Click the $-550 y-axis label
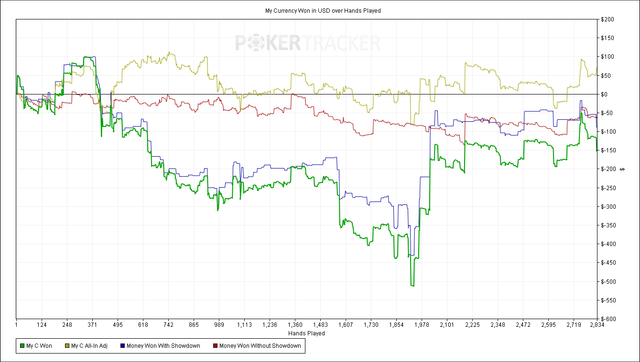 (x=608, y=300)
